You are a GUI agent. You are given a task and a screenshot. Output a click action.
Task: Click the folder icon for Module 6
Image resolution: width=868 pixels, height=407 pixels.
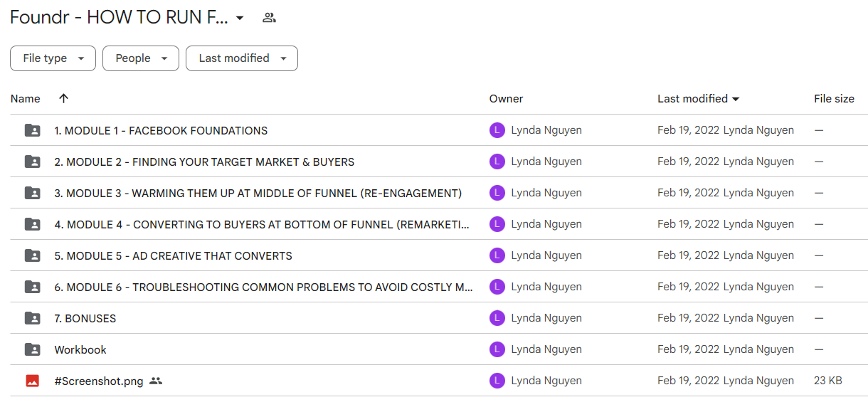point(32,287)
